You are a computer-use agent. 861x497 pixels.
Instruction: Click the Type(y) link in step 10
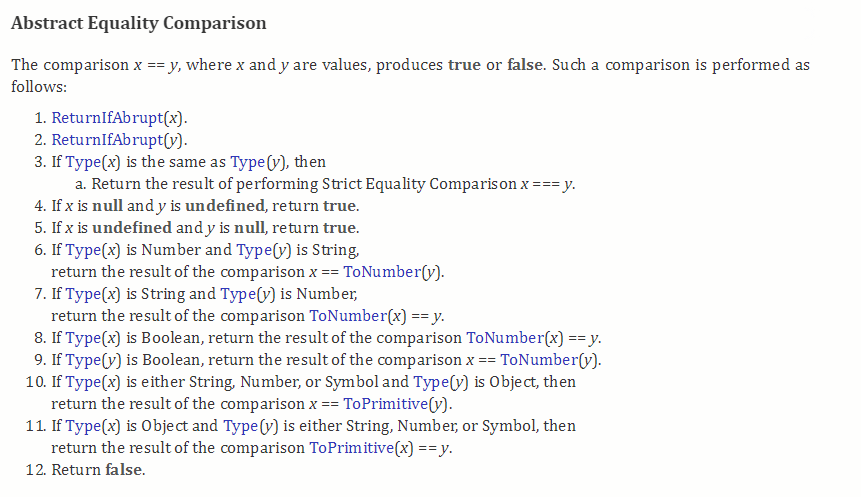click(x=430, y=382)
